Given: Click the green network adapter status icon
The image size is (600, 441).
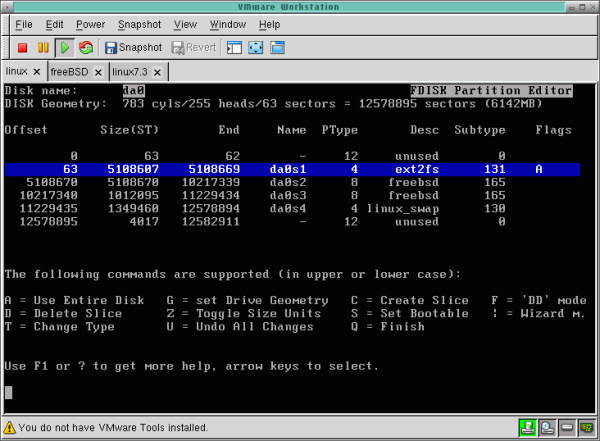Looking at the screenshot, I should (527, 428).
